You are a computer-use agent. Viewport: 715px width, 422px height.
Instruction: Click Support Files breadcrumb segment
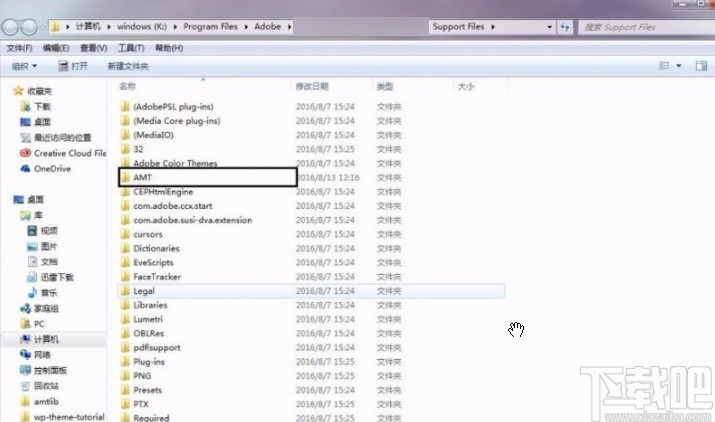point(458,26)
